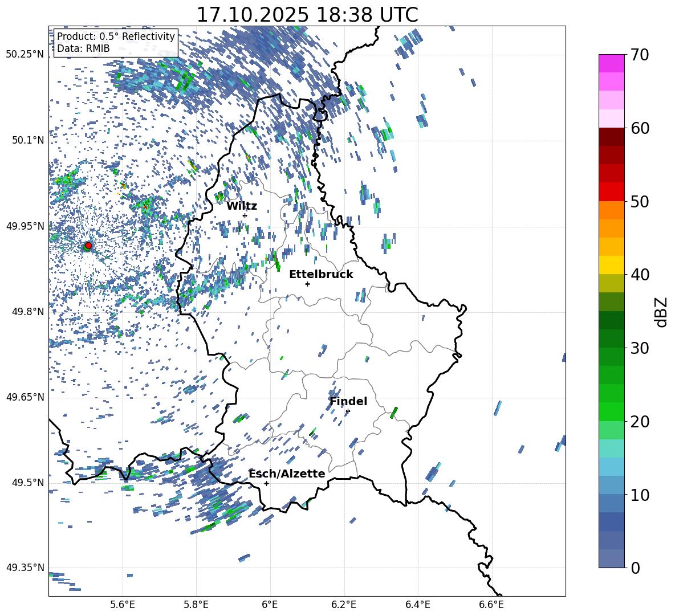
Task: Click the Data: RMIB text
Action: tap(83, 48)
